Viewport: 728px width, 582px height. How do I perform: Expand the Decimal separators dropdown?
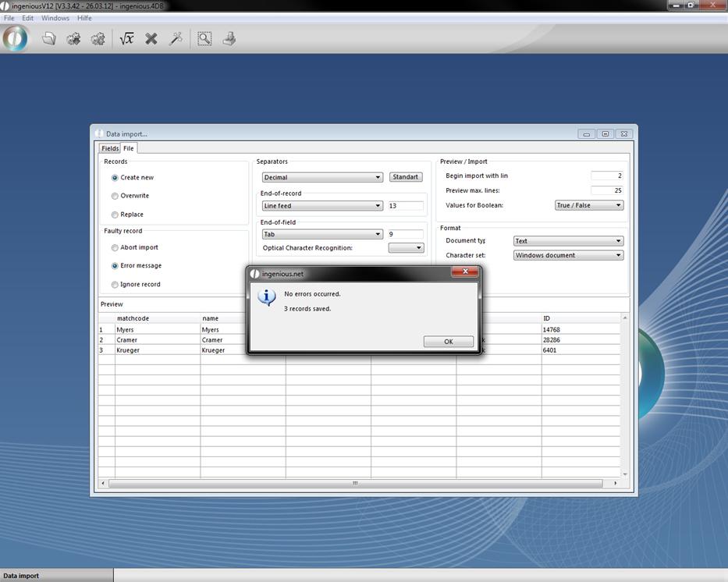pyautogui.click(x=322, y=177)
